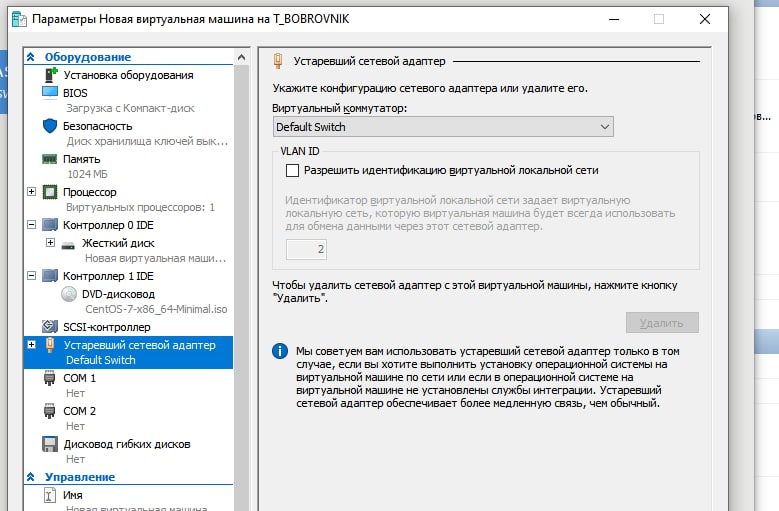Close the settings window
Screen dimensions: 779x511
pyautogui.click(x=704, y=19)
